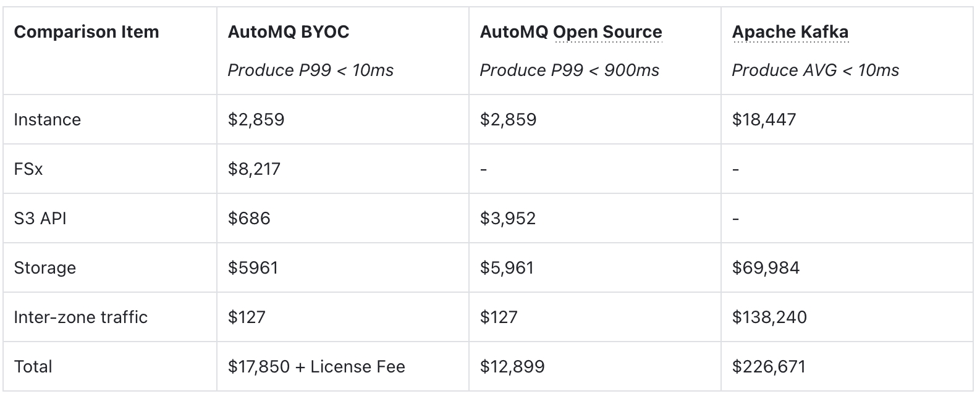The height and width of the screenshot is (399, 980).
Task: Click the "S3 API" row label
Action: pyautogui.click(x=40, y=219)
